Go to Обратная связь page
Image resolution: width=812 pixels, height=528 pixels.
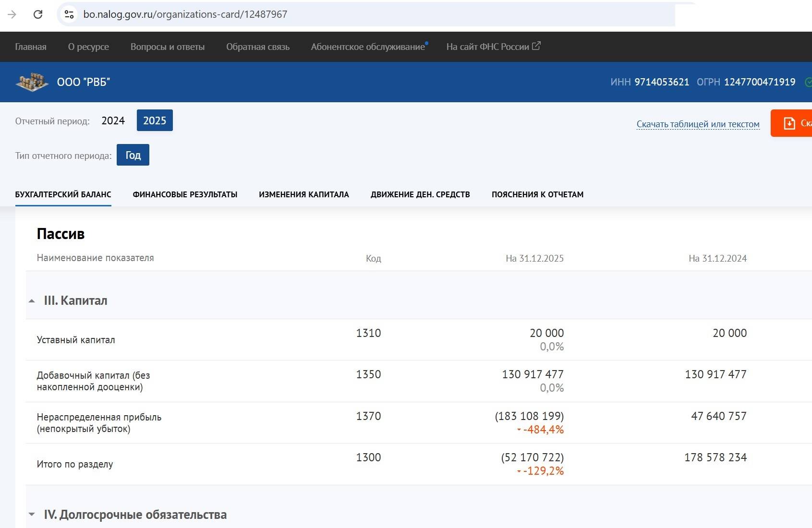(258, 47)
